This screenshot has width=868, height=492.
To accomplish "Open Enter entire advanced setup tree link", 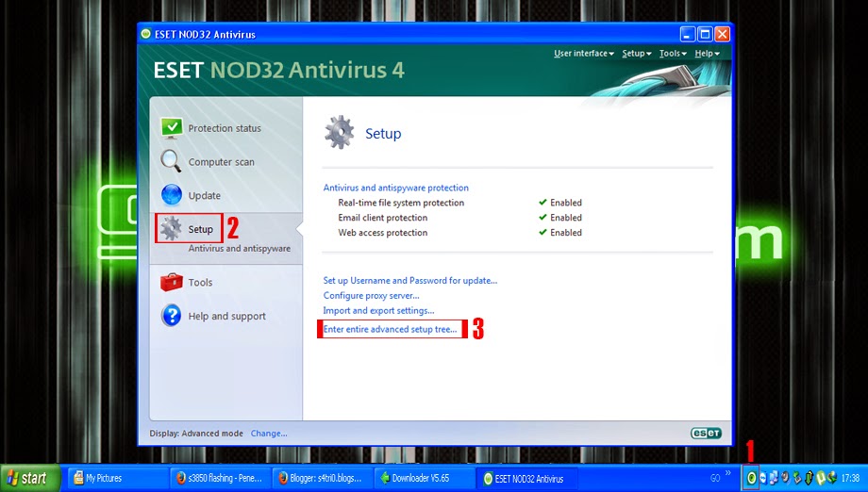I will pyautogui.click(x=391, y=329).
